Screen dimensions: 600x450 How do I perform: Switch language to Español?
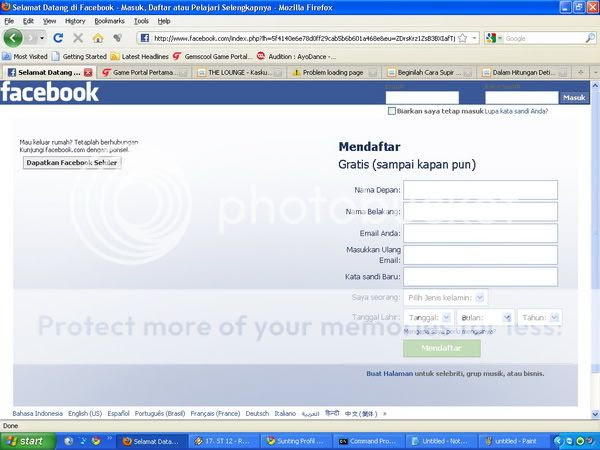tap(118, 414)
